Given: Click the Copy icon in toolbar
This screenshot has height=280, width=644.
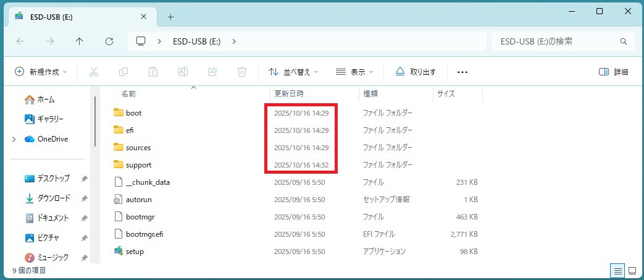Looking at the screenshot, I should click(x=123, y=72).
